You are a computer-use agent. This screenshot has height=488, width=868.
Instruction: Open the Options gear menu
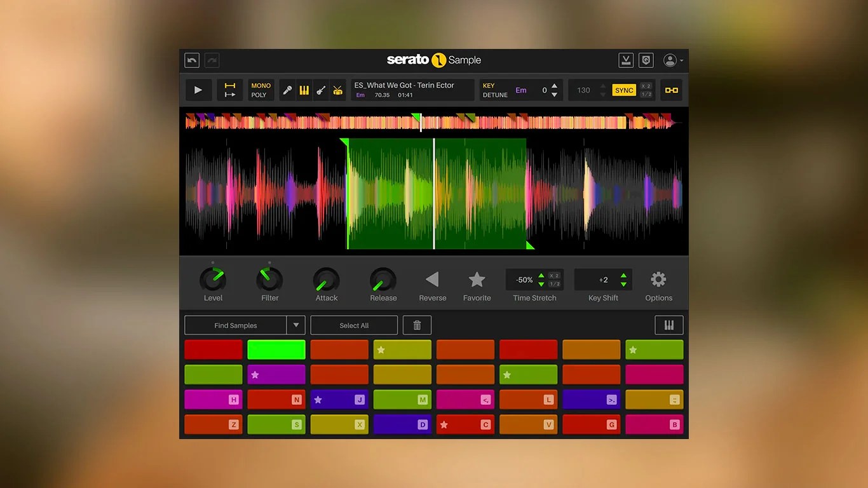658,280
